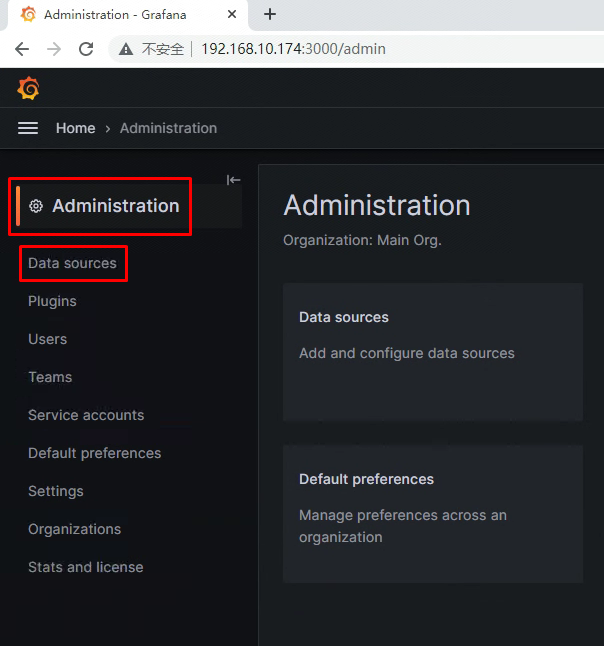
Task: Click the Administration gear icon in the sidebar
Action: (36, 206)
